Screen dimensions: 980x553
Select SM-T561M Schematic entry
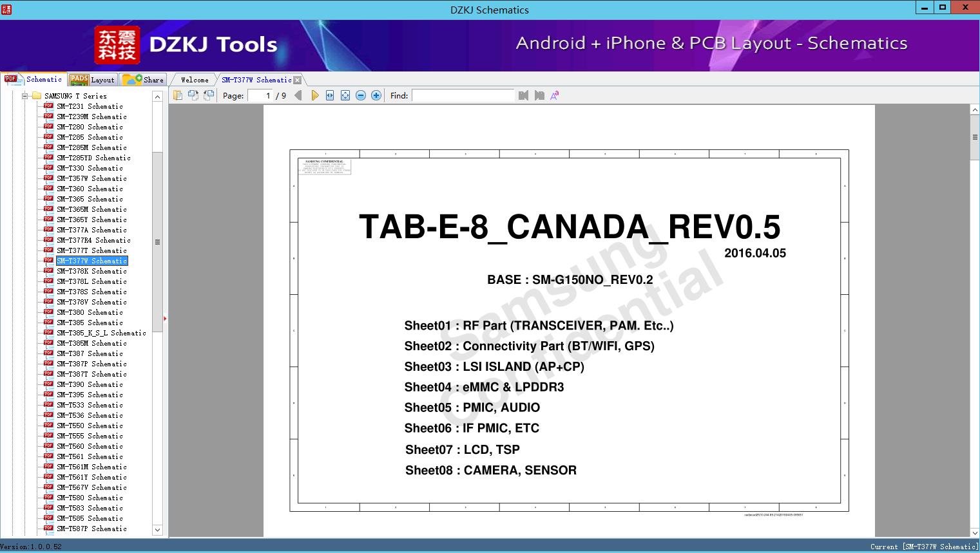coord(91,467)
